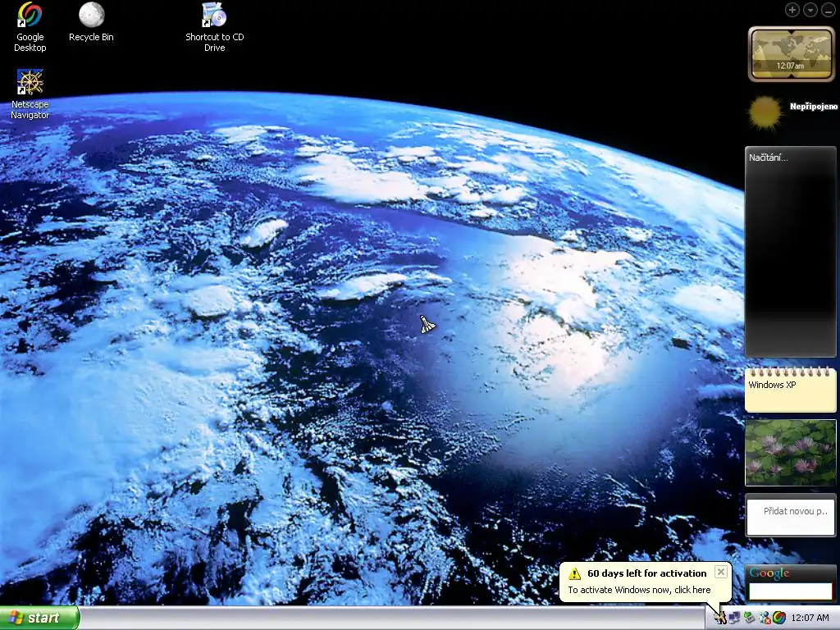Click the Google Desktop tray icon
The image size is (840, 630).
(779, 619)
